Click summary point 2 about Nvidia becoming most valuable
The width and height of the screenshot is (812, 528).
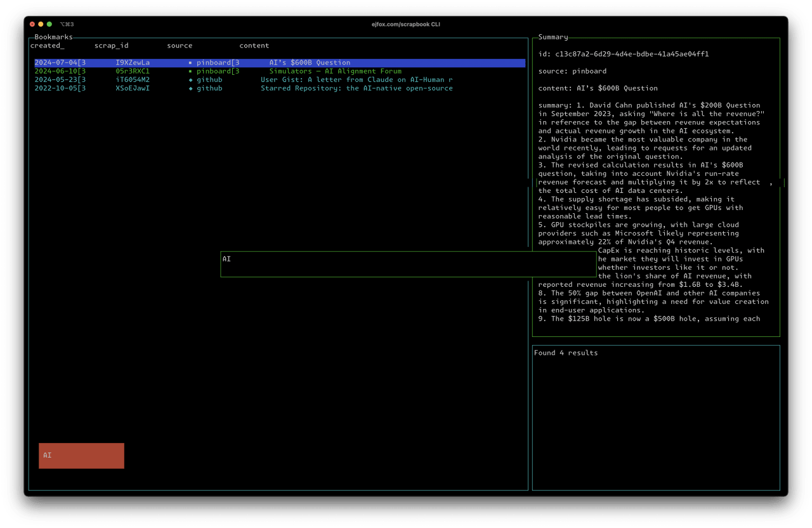645,148
